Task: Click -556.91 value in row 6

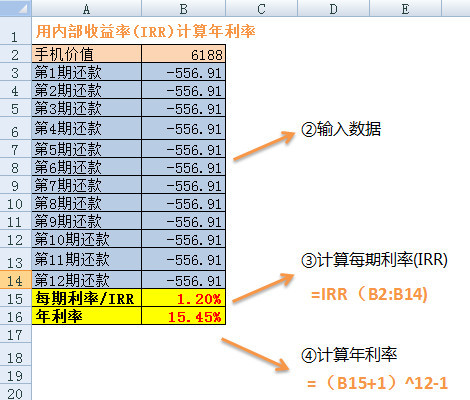Action: click(x=184, y=128)
